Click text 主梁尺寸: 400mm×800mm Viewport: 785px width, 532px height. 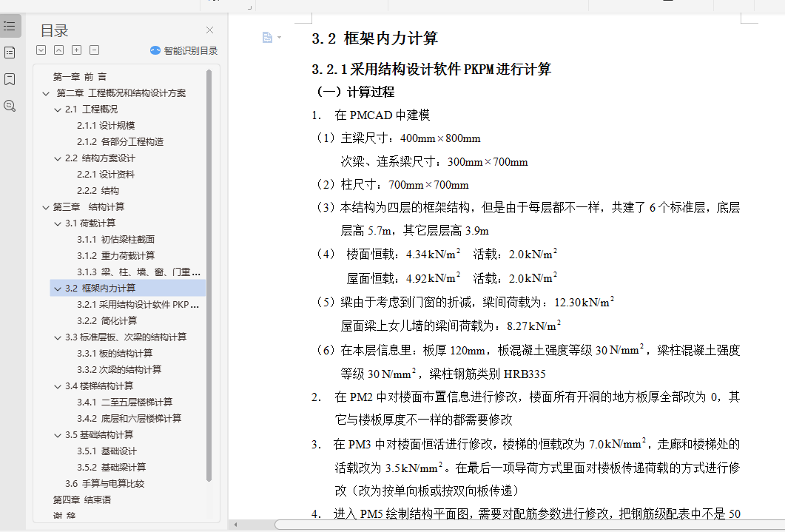(411, 138)
